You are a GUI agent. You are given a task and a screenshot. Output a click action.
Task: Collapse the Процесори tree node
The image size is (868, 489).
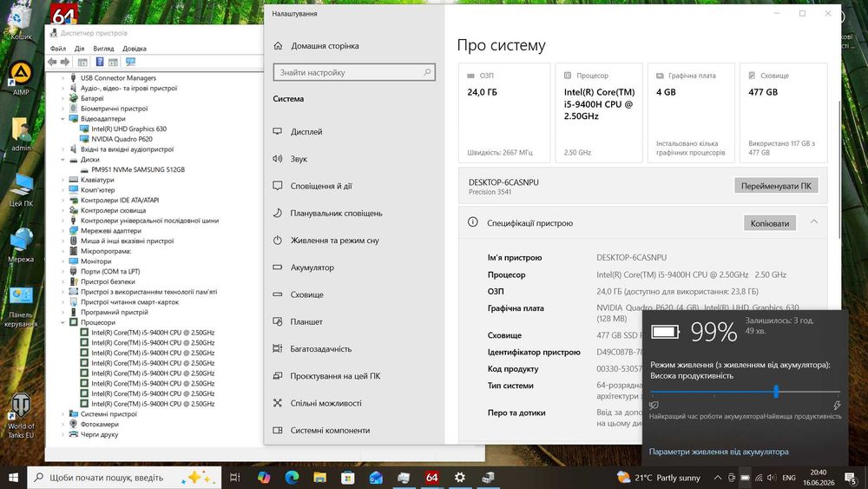tap(62, 322)
